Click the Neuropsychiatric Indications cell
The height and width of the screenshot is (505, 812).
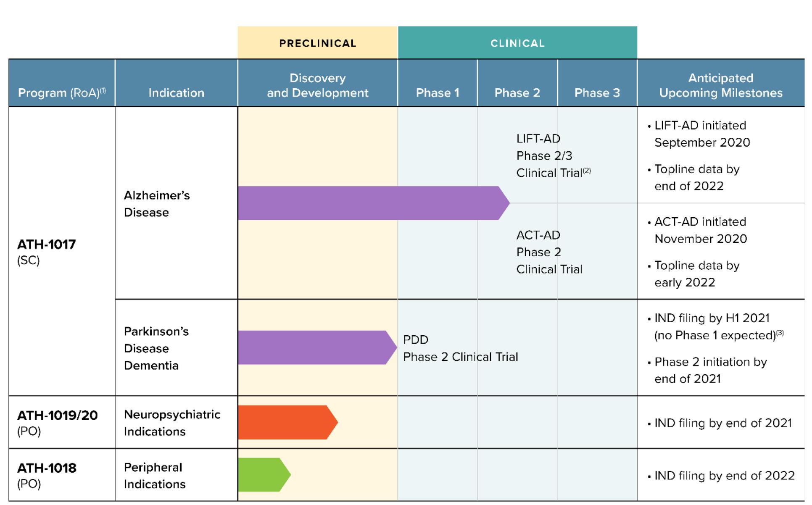click(x=171, y=423)
